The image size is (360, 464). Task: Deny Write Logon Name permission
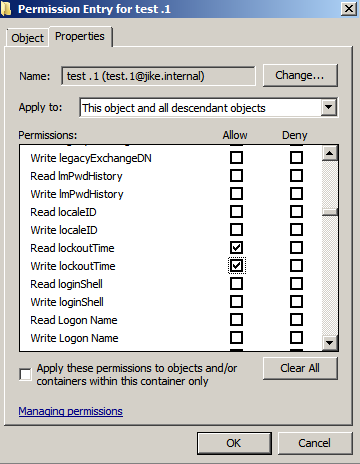[296, 338]
